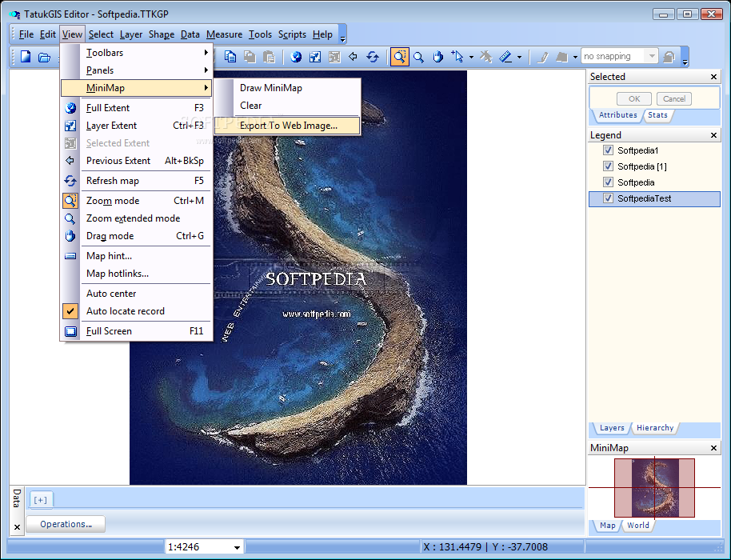Switch to the World tab in MiniMap
The image size is (731, 560).
[x=637, y=526]
